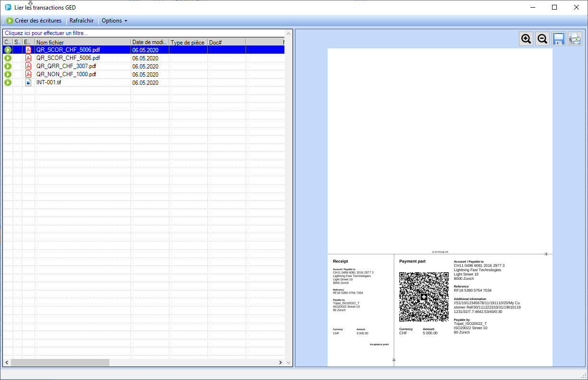Zoom out of the document preview
This screenshot has width=588, height=380.
point(542,39)
